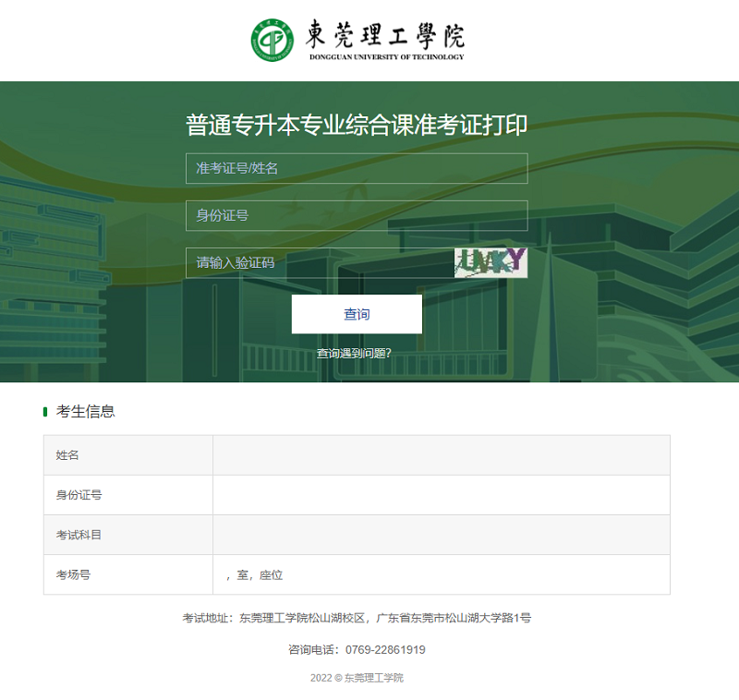
Task: Open the 查询遇到问题? help link
Action: coord(355,353)
